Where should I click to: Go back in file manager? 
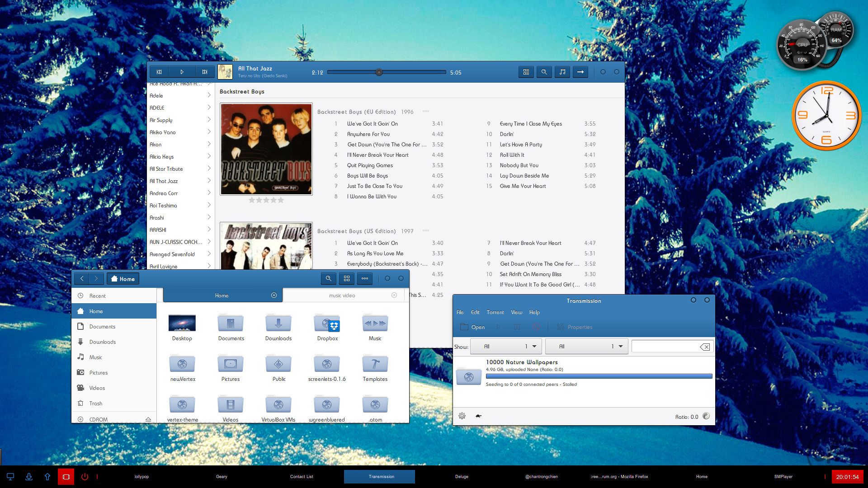(x=82, y=279)
